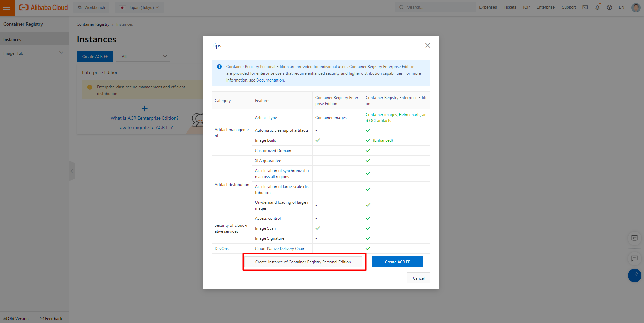
Task: Open the All filter dropdown
Action: 143,56
